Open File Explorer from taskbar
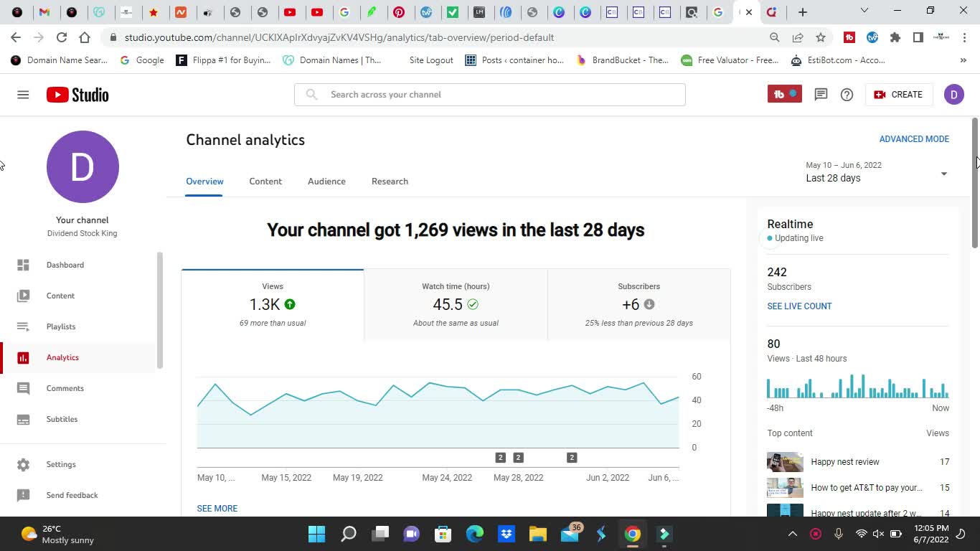This screenshot has height=551, width=980. (538, 534)
